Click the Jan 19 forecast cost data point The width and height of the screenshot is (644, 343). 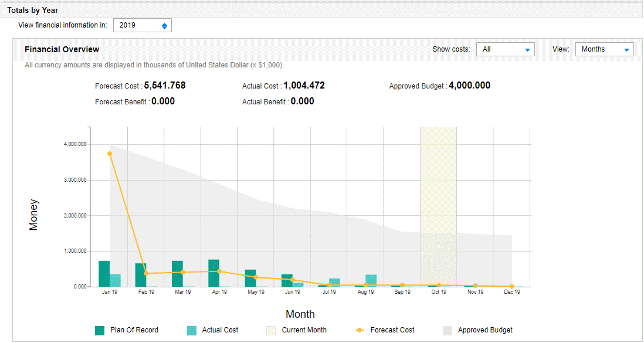[x=110, y=154]
